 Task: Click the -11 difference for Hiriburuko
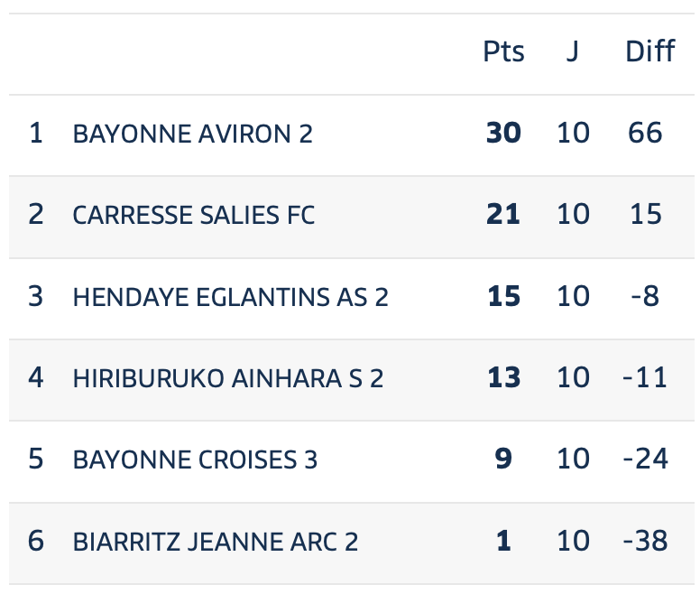tap(645, 378)
